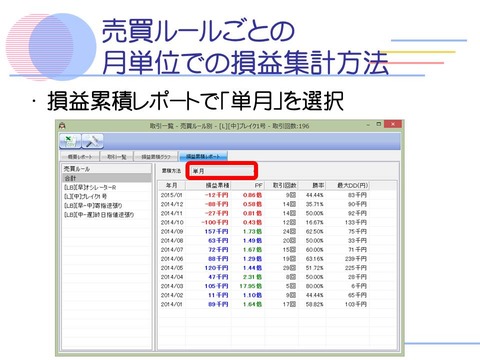
Task: Sort by the 取引回数 column header
Action: coord(281,185)
